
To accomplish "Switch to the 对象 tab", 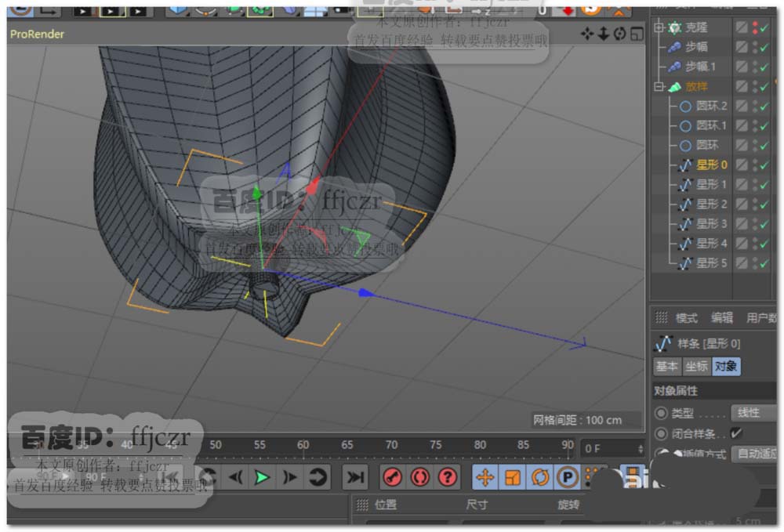I will pos(726,367).
